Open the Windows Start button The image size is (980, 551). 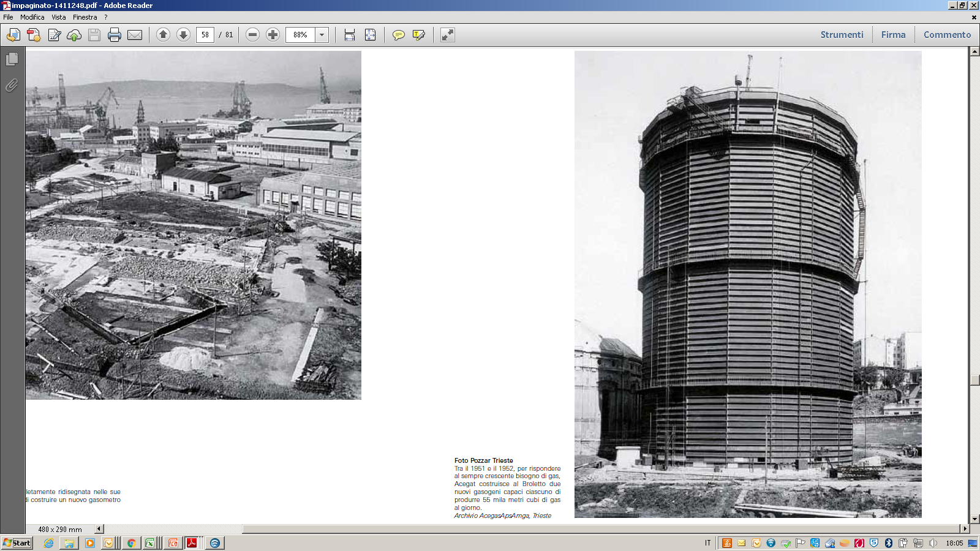click(x=17, y=543)
